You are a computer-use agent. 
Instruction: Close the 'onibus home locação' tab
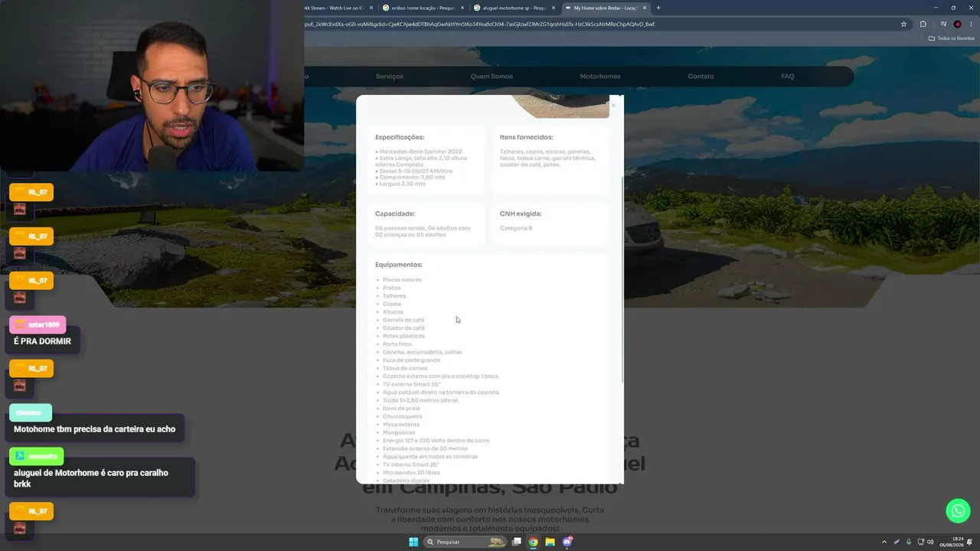point(462,8)
